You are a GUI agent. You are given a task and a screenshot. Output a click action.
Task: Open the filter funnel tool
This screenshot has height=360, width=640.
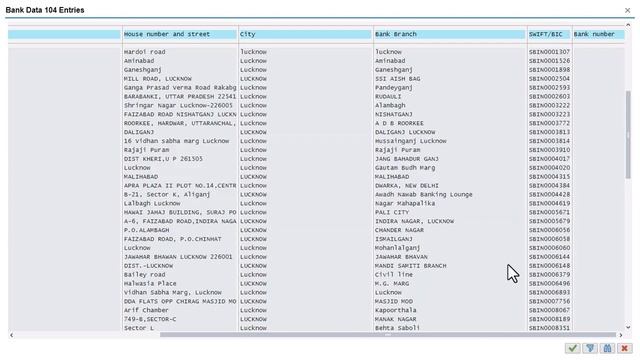590,348
